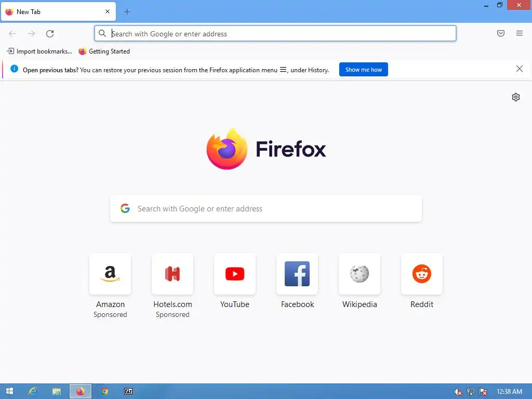
Task: Click the Google G icon in search box
Action: (x=125, y=208)
